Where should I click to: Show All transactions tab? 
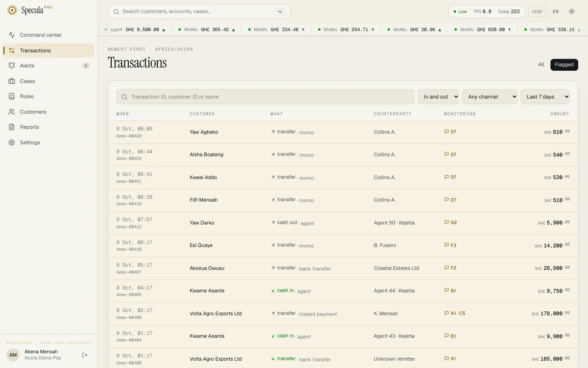coord(541,64)
